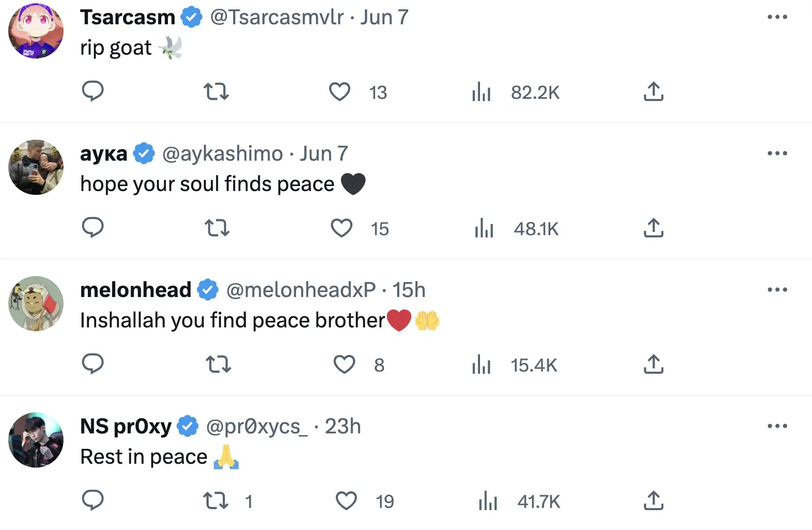Image resolution: width=812 pixels, height=530 pixels.
Task: Share Tsarcasm's tweet via share icon
Action: [x=653, y=92]
